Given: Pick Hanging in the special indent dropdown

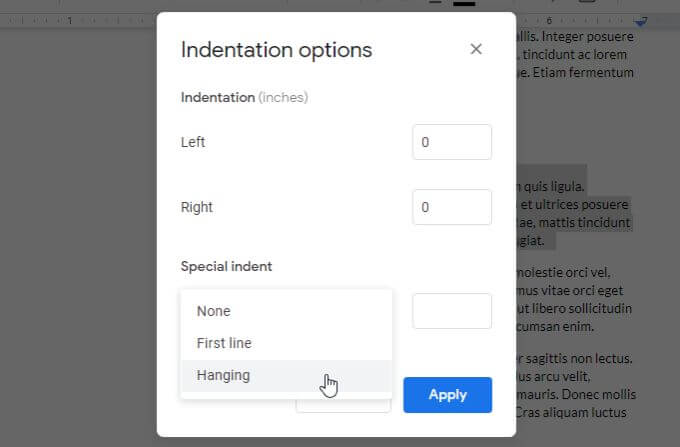Looking at the screenshot, I should tap(224, 375).
